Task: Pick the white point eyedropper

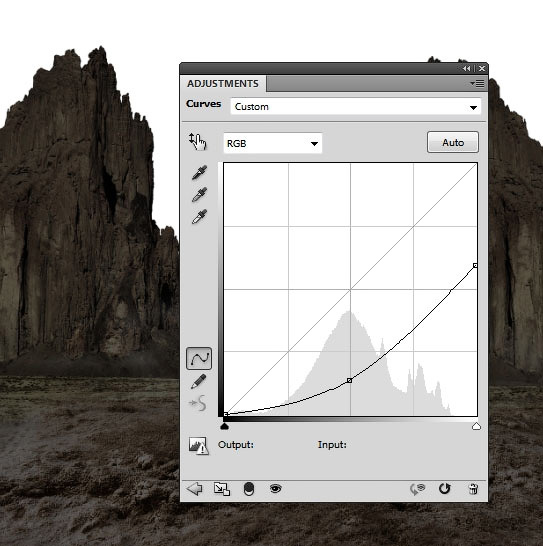Action: (199, 216)
